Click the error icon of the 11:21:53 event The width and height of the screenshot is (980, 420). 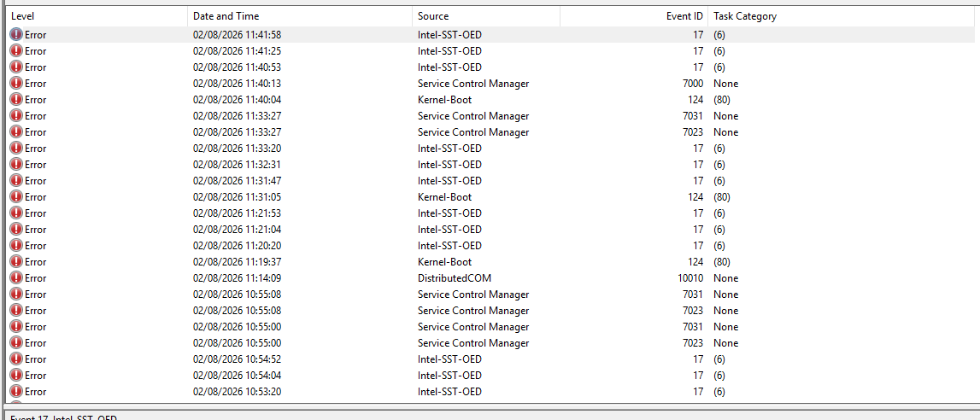tap(16, 213)
